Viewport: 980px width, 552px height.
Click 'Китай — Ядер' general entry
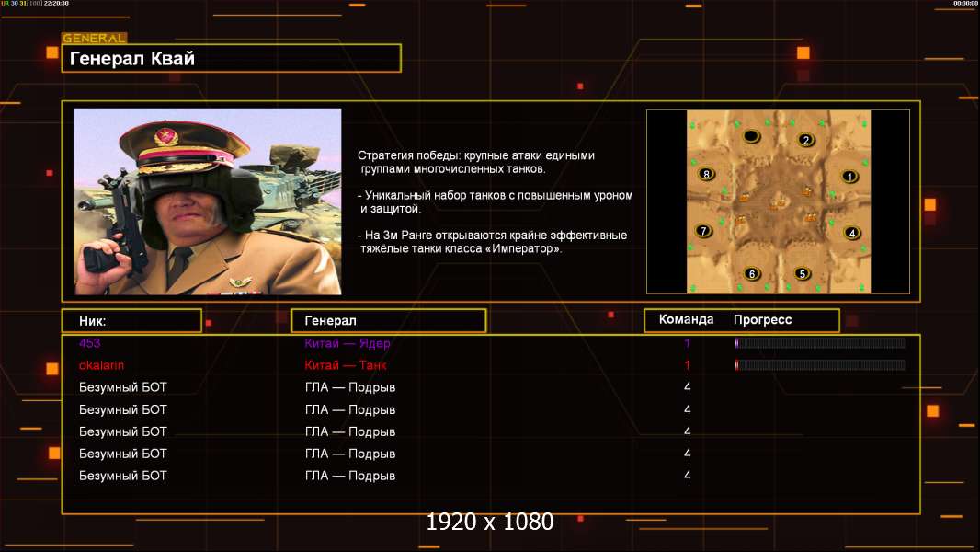pyautogui.click(x=348, y=342)
